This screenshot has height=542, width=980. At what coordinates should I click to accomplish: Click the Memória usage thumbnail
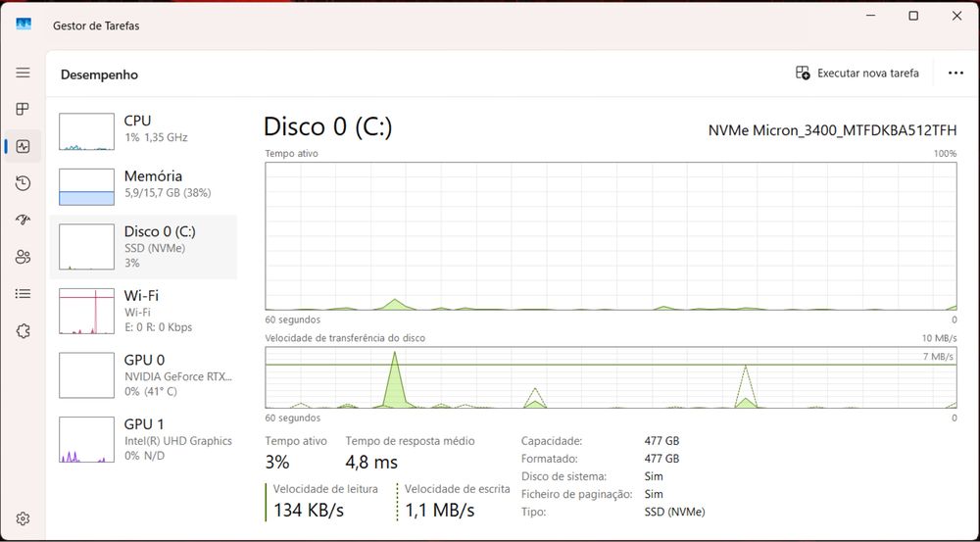(x=87, y=187)
